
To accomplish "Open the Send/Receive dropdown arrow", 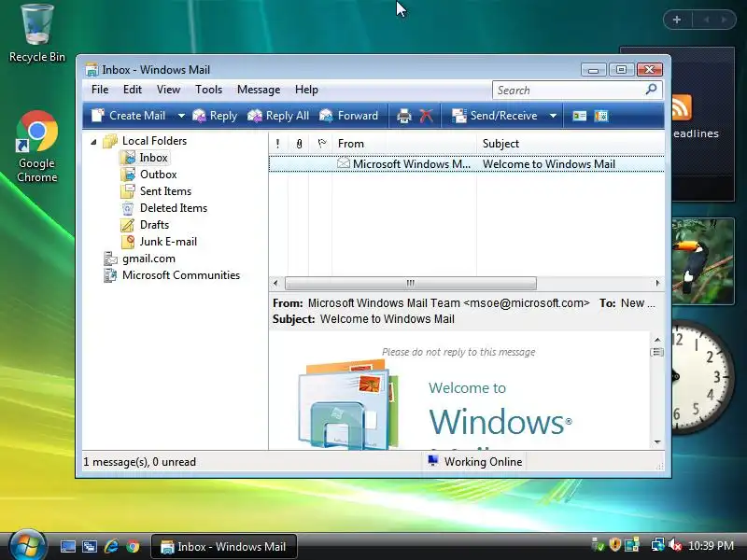I will pos(553,116).
